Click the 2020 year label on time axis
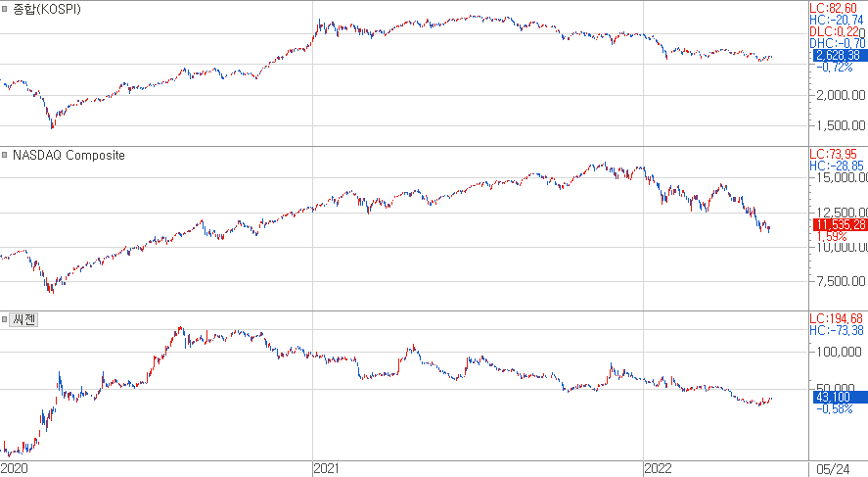The width and height of the screenshot is (868, 477). [x=14, y=469]
